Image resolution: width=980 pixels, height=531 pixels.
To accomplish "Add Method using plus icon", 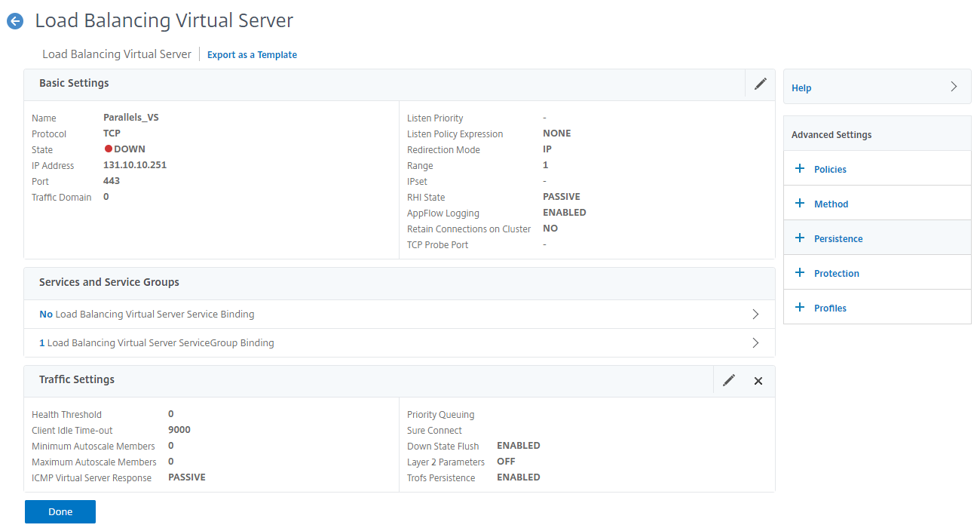I will (x=800, y=204).
